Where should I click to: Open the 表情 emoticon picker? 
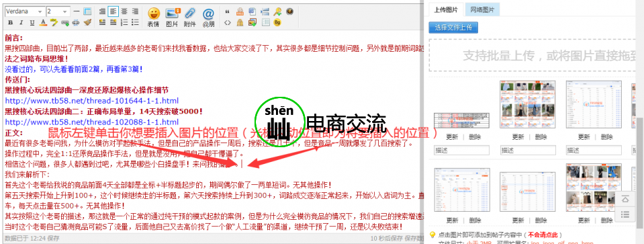tap(154, 17)
